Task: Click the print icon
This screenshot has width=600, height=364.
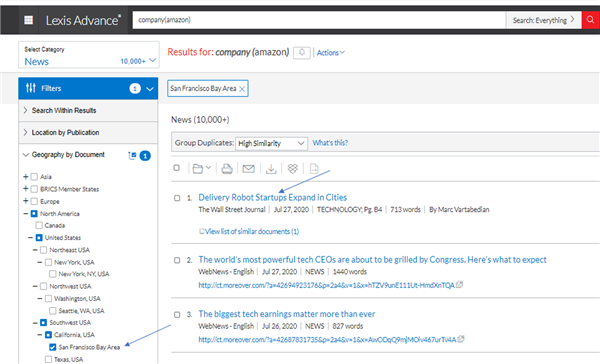Action: coord(227,168)
